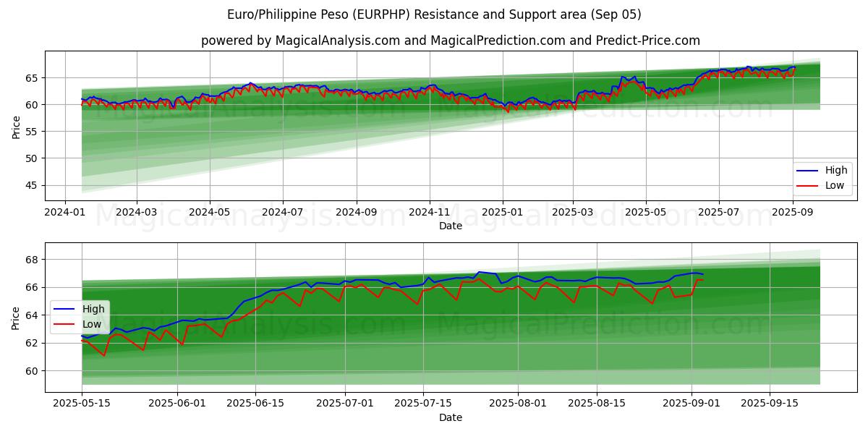Click the '2025-07' x-axis label
Viewport: 868px width, 434px height.
pos(719,212)
